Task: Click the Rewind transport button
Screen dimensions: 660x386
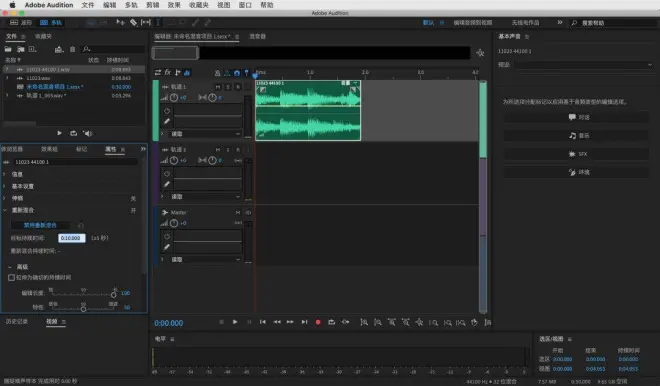Action: pos(277,322)
